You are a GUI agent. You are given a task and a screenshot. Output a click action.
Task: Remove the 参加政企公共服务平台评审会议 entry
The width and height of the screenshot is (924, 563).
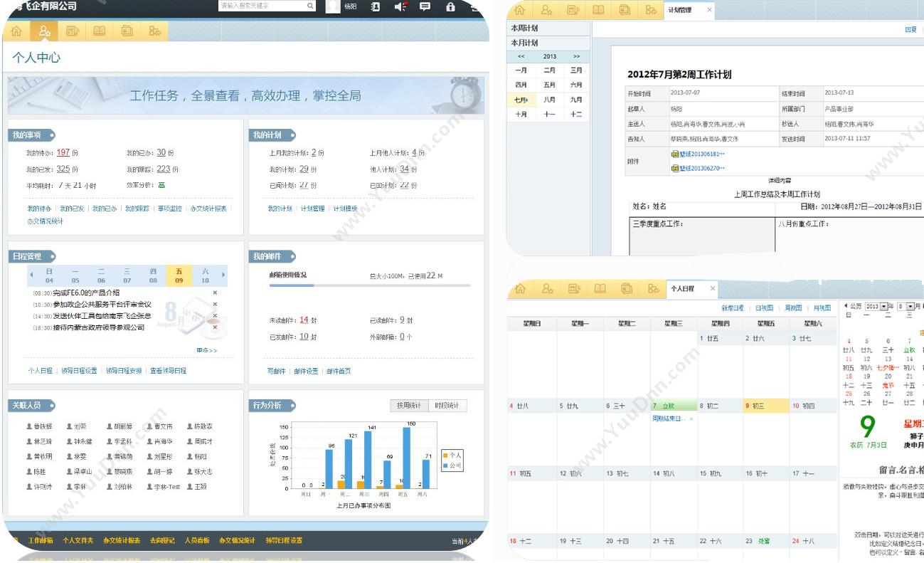tap(215, 304)
